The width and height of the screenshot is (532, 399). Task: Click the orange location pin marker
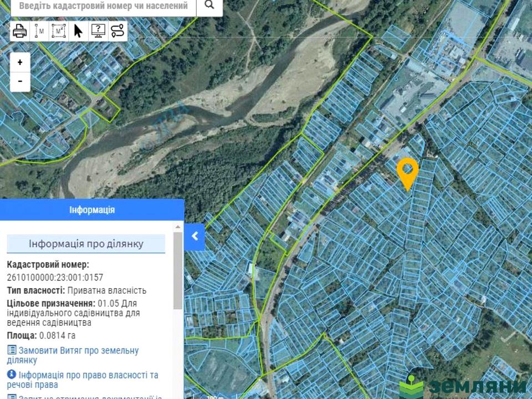(x=408, y=172)
